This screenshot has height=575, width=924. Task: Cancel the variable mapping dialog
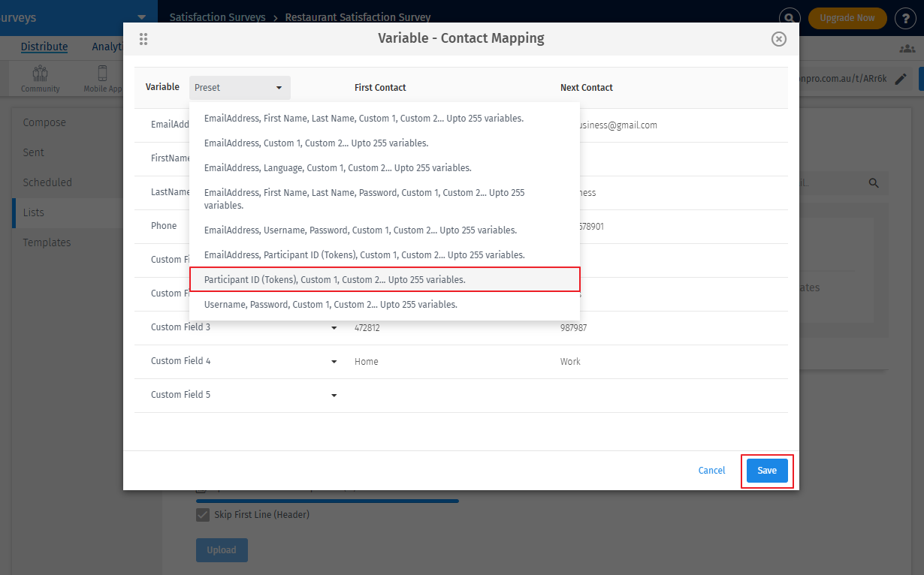711,471
